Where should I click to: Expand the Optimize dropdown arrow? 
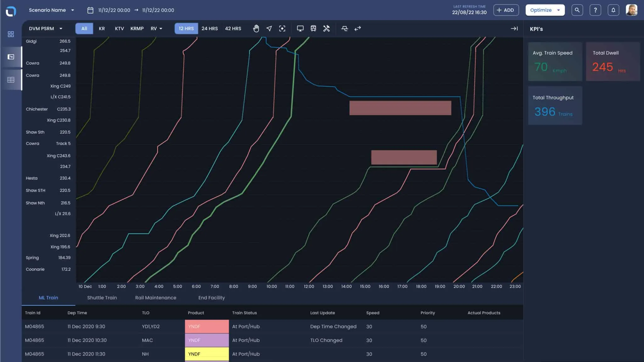pos(558,10)
